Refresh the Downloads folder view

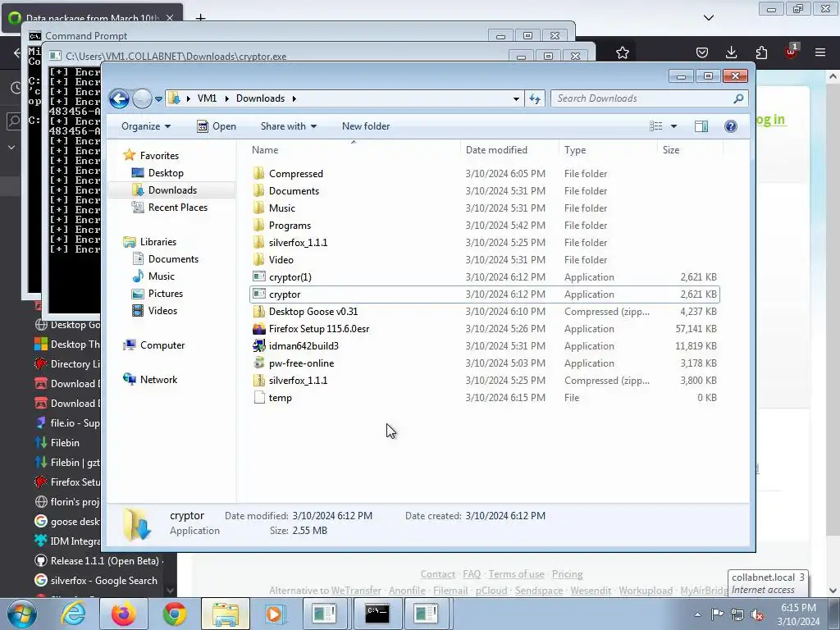[535, 98]
